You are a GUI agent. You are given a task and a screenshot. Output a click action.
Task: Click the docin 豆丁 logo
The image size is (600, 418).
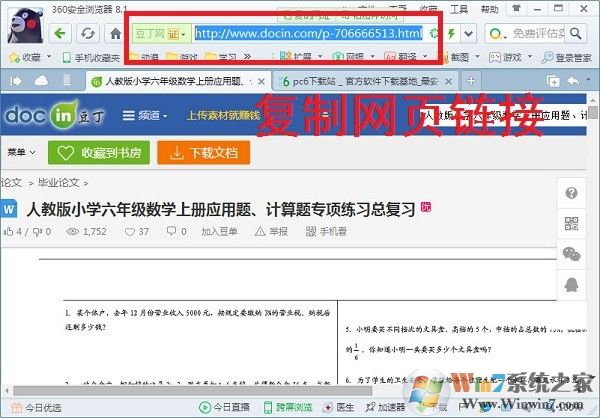point(54,115)
